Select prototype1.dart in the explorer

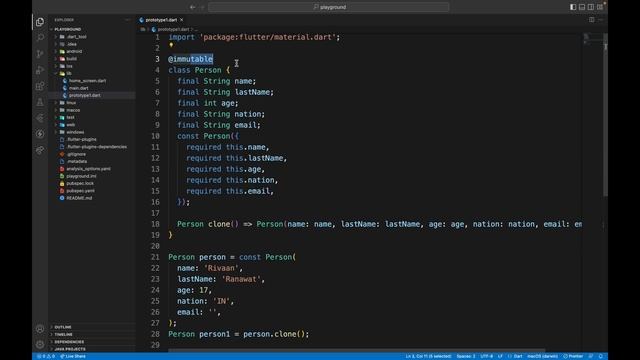[x=84, y=96]
